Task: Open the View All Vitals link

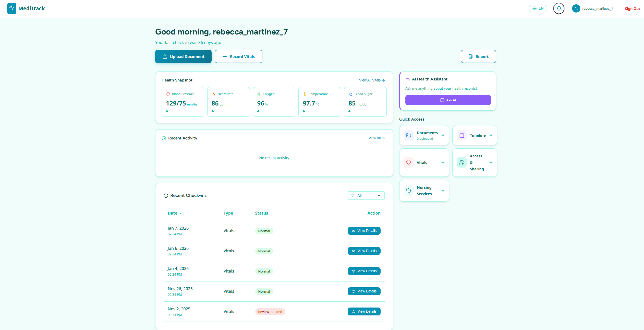Action: (x=372, y=80)
